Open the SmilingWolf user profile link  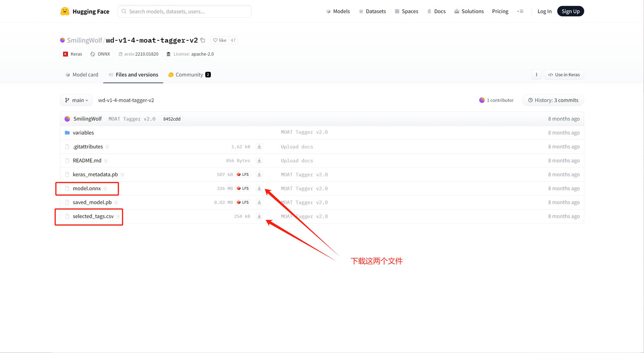click(x=84, y=40)
